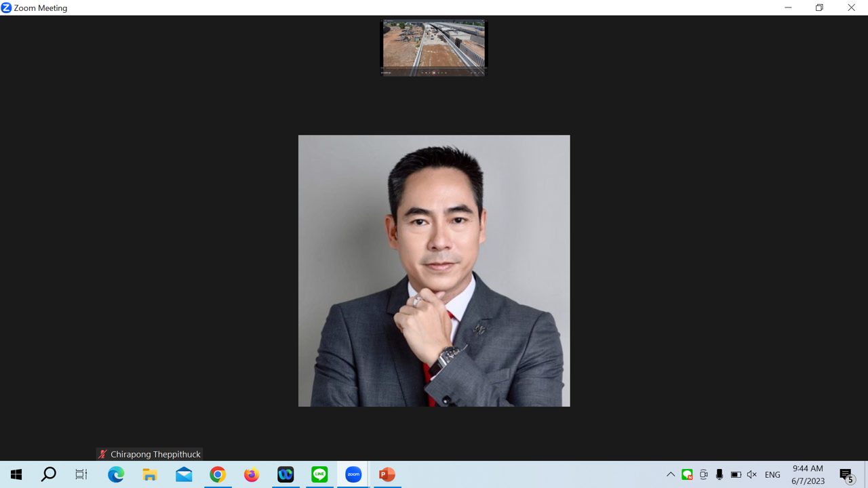Open Task View on taskbar
The height and width of the screenshot is (488, 868).
click(81, 474)
